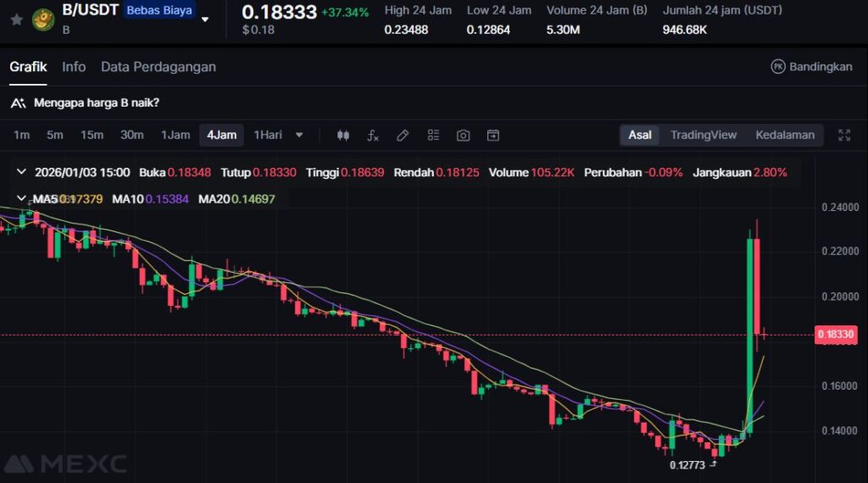Collapse the OHLC data row chevron

22,172
